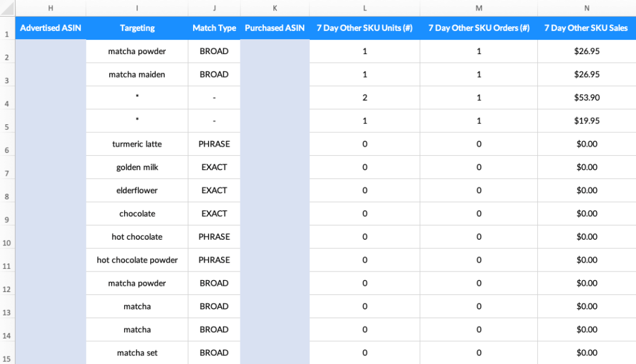
Task: Click row 12 number header
Action: (7, 289)
